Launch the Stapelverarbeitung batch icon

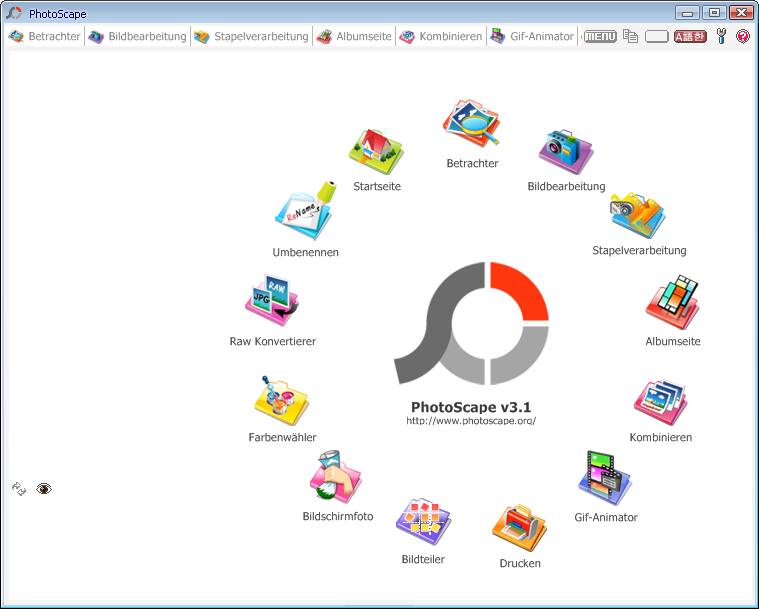click(x=638, y=214)
